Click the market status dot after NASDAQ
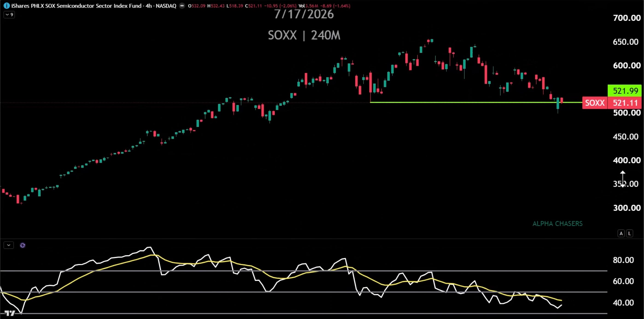Image resolution: width=644 pixels, height=319 pixels. (x=182, y=6)
